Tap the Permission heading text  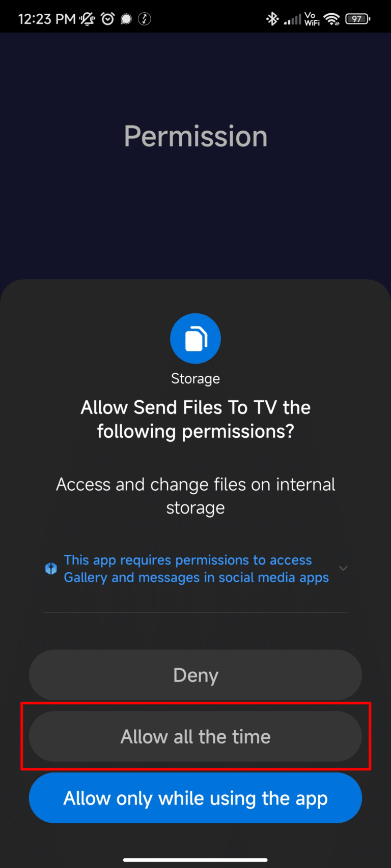click(x=195, y=136)
